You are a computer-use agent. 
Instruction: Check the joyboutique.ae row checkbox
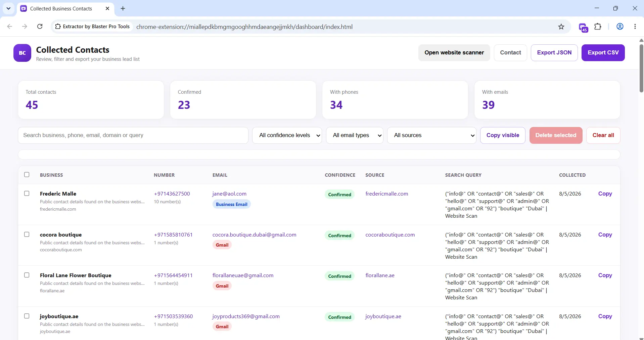[x=27, y=316]
